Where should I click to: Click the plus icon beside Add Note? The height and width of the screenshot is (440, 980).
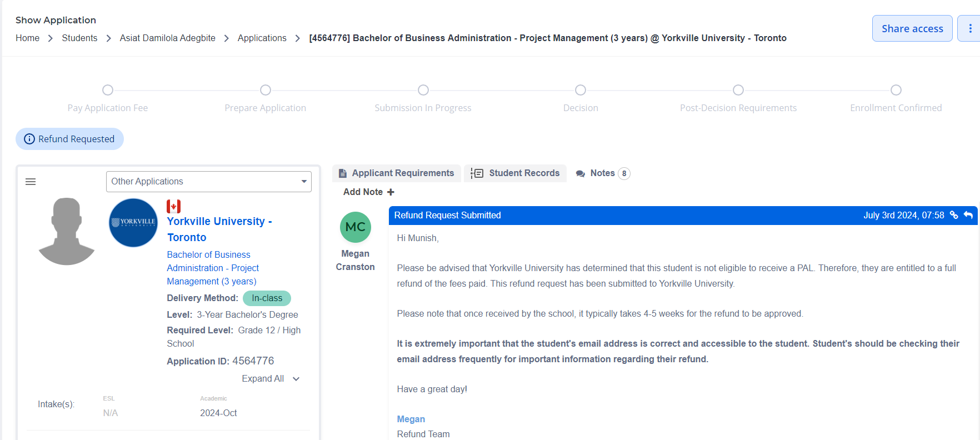pyautogui.click(x=391, y=192)
